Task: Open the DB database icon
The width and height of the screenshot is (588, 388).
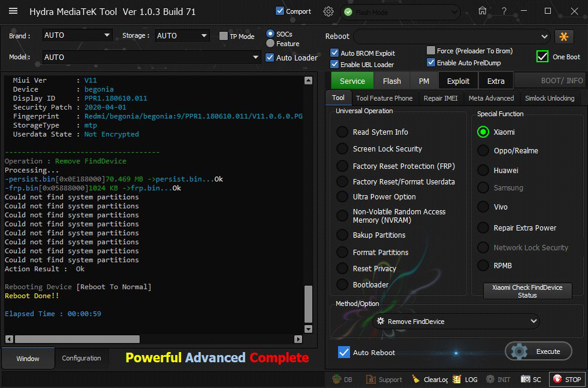Action: point(336,380)
